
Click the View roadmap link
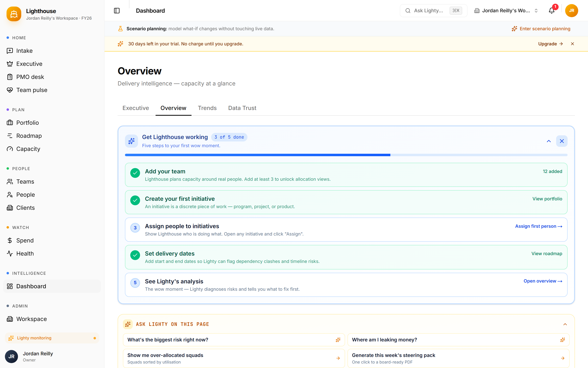coord(547,254)
